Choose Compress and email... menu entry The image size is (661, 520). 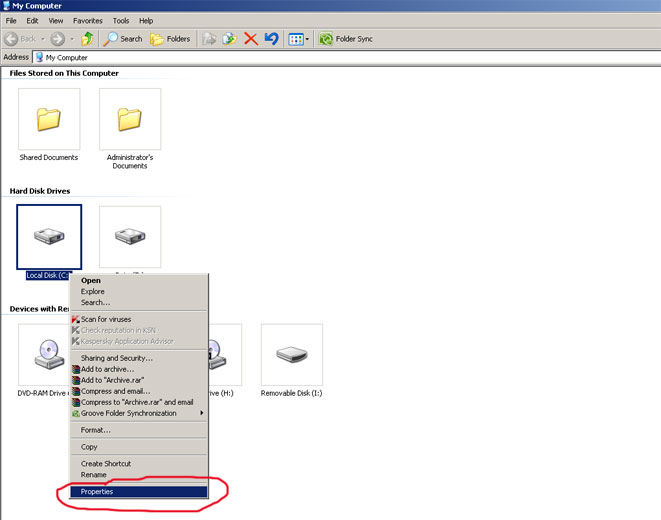pyautogui.click(x=139, y=391)
